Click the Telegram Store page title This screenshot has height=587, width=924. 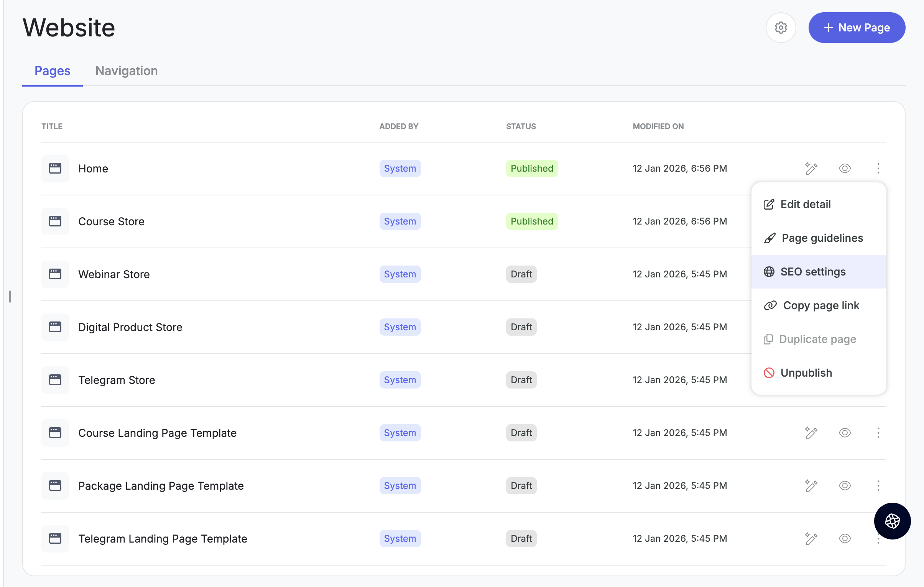click(x=117, y=380)
